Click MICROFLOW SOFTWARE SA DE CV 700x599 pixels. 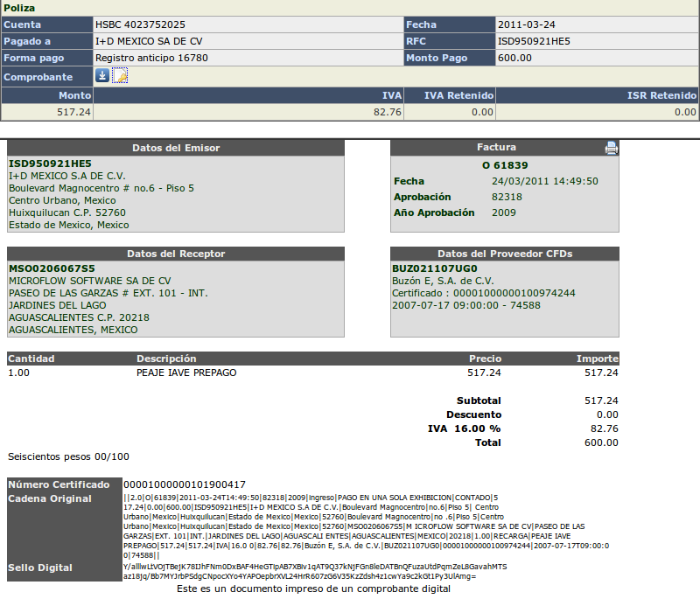pyautogui.click(x=90, y=281)
